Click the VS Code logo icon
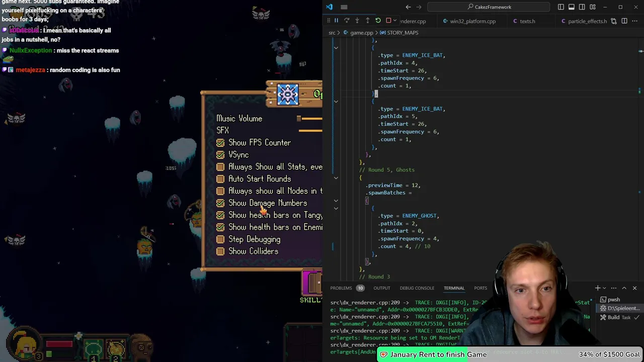 (329, 7)
